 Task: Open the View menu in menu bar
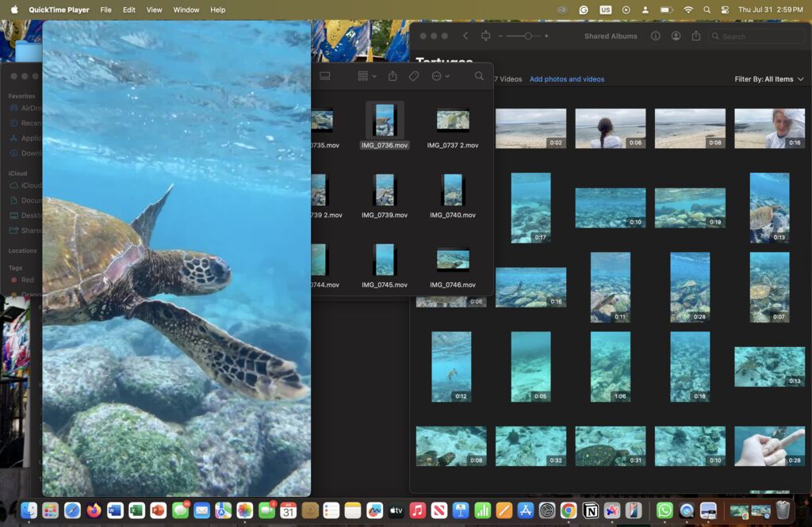154,10
